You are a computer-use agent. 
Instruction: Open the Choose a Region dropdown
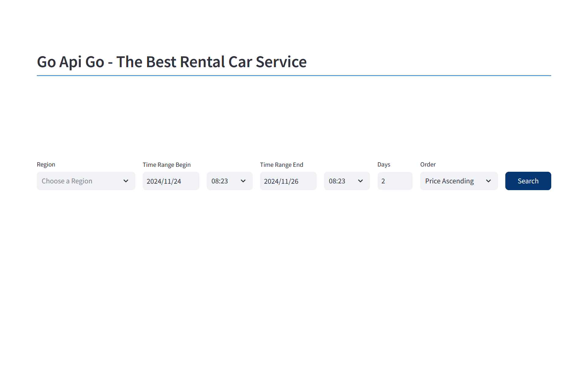(86, 181)
